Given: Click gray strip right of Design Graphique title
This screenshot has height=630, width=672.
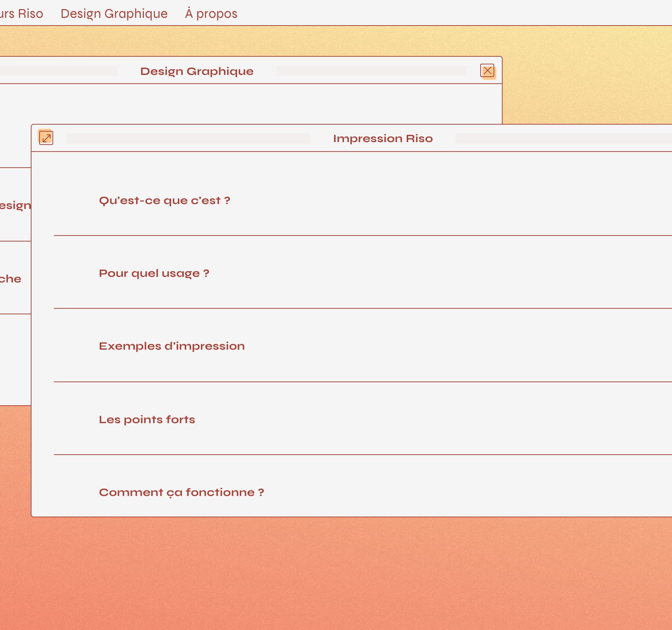Looking at the screenshot, I should point(371,71).
